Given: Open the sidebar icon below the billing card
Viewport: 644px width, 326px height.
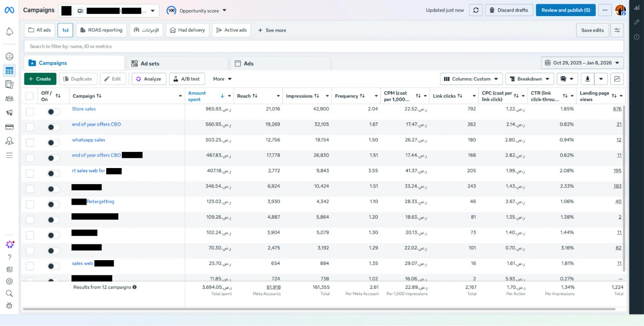Looking at the screenshot, I should [x=9, y=141].
